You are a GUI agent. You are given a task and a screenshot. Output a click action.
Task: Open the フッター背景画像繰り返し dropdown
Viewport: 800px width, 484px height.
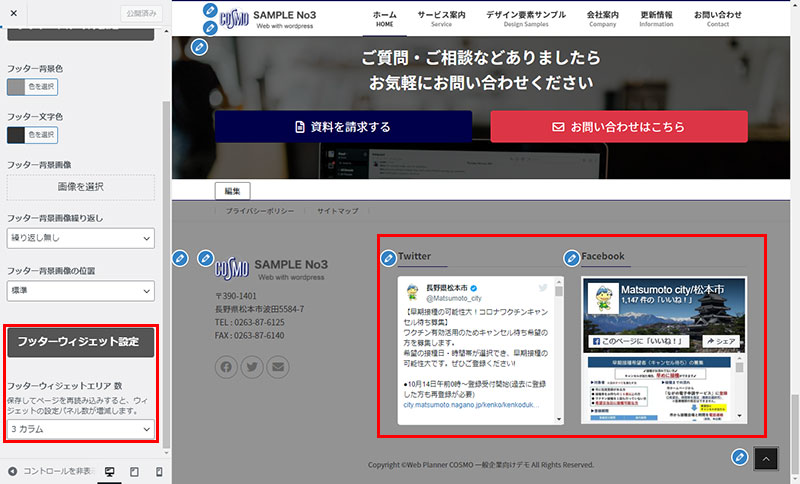tap(81, 239)
